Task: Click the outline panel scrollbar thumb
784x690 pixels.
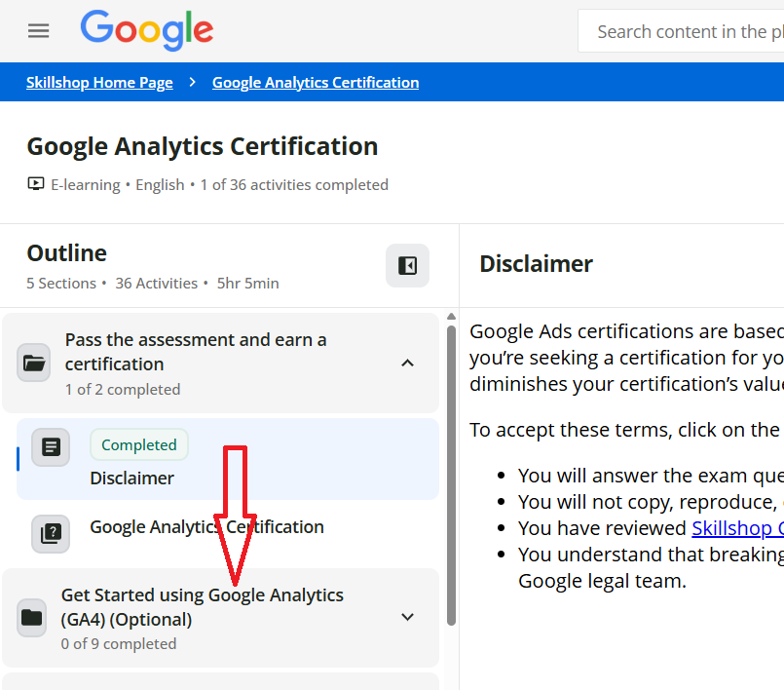Action: 451,473
